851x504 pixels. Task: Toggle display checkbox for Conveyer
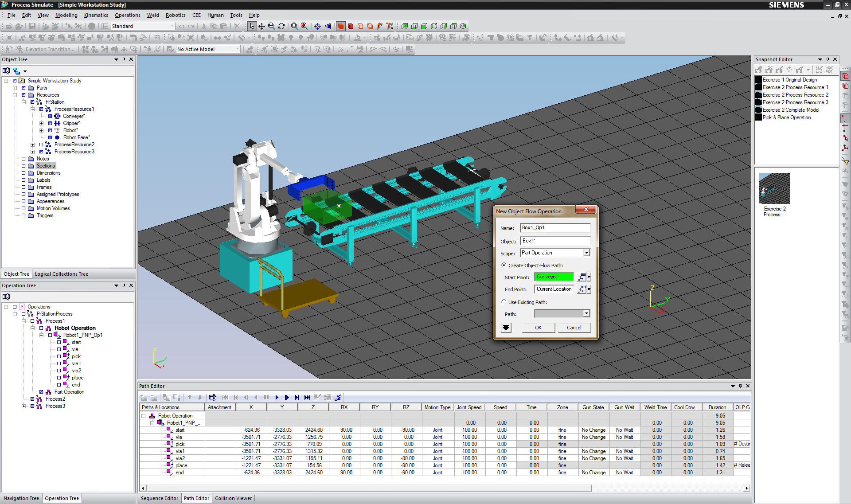pyautogui.click(x=50, y=116)
